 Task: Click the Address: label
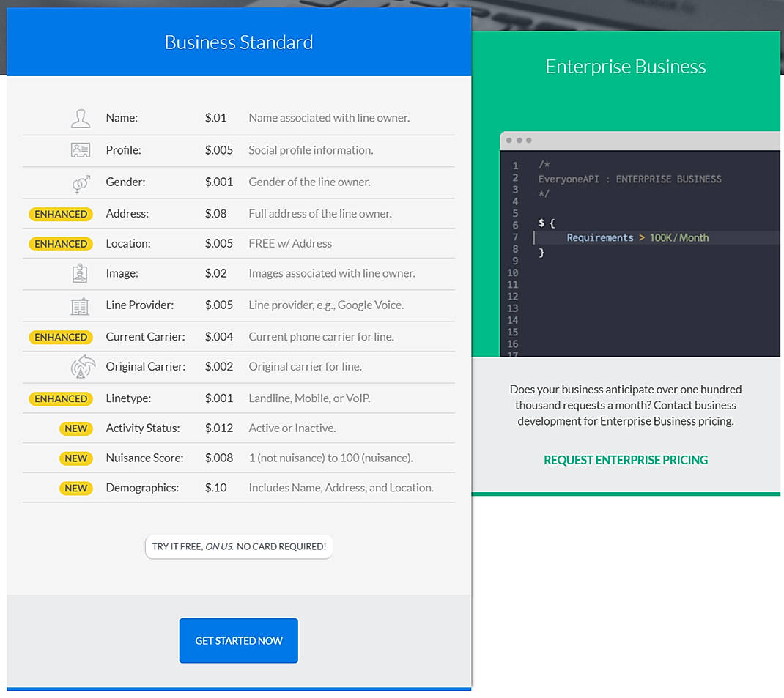pyautogui.click(x=127, y=214)
